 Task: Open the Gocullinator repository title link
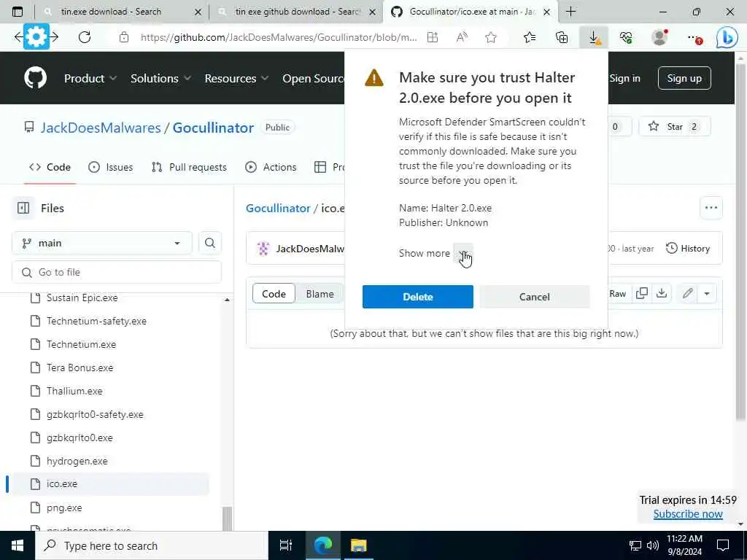[x=213, y=128]
